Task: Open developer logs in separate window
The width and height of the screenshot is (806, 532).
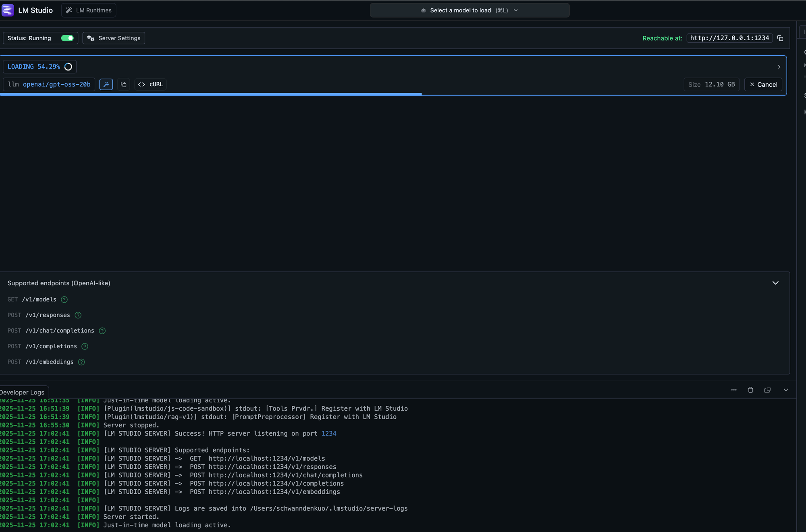Action: [x=767, y=390]
